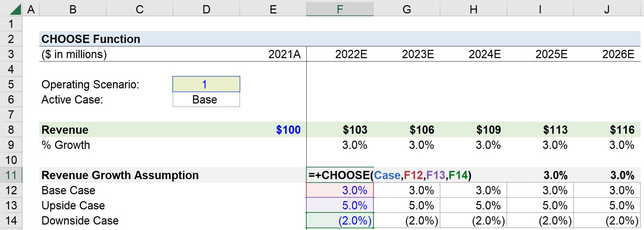Select column J header
Viewport: 644px width, 230px height.
pyautogui.click(x=607, y=9)
